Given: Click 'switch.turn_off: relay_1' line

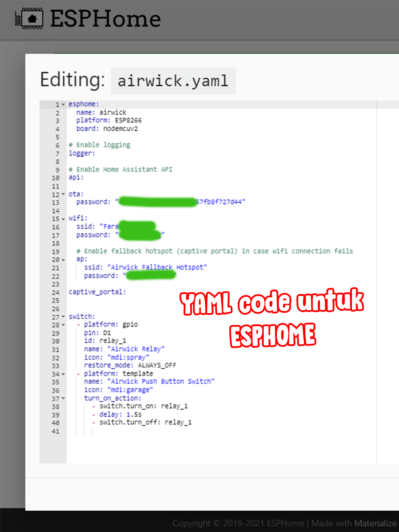Looking at the screenshot, I should [145, 423].
